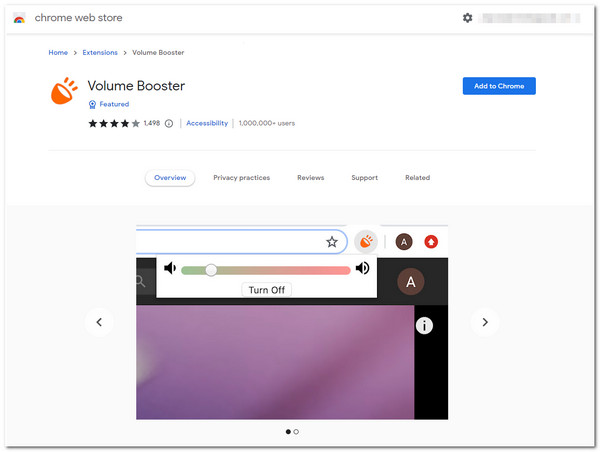Show next screenshot with right arrow
The image size is (600, 452).
click(x=485, y=322)
